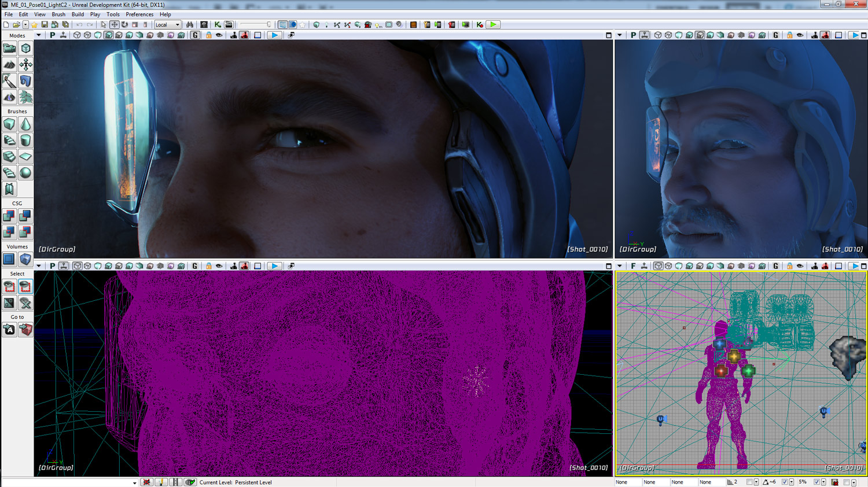This screenshot has height=487, width=868.
Task: Add a special brush in Volumes
Action: pyautogui.click(x=9, y=260)
